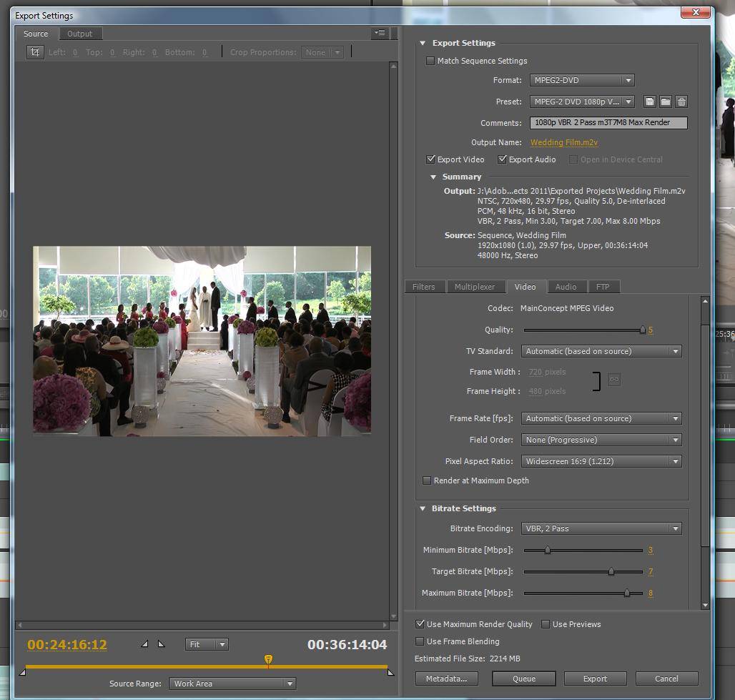This screenshot has height=700, width=735.
Task: Open the Fit zoom level dropdown
Action: pos(207,644)
